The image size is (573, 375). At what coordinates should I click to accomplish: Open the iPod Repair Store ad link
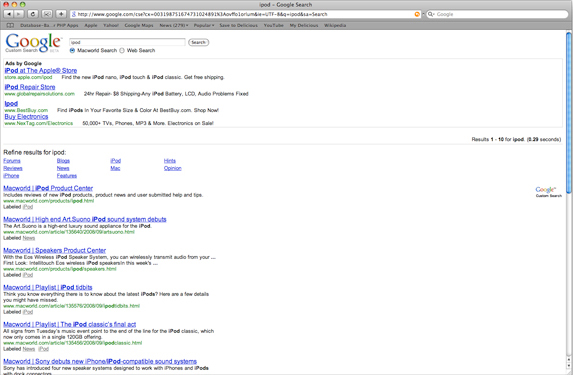tap(30, 87)
